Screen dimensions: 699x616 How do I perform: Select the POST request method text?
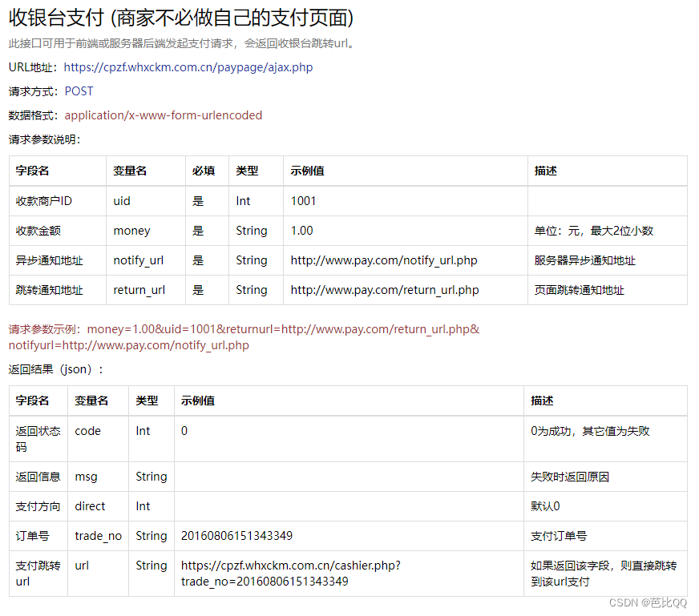pos(79,91)
